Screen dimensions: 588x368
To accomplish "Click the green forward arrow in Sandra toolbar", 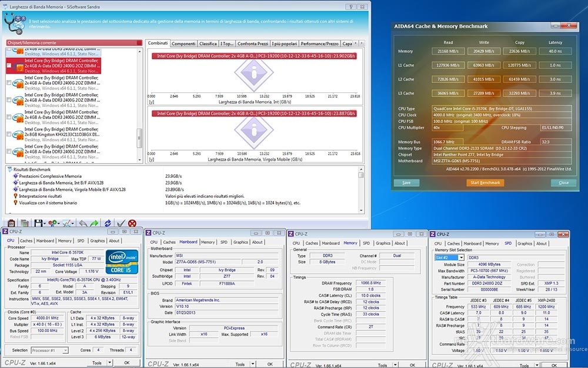I will point(94,223).
